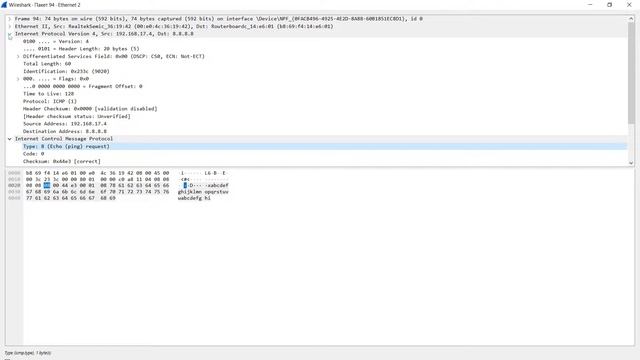Click the Wireshark fin icon in title bar
This screenshot has height=360, width=640.
[4, 5]
